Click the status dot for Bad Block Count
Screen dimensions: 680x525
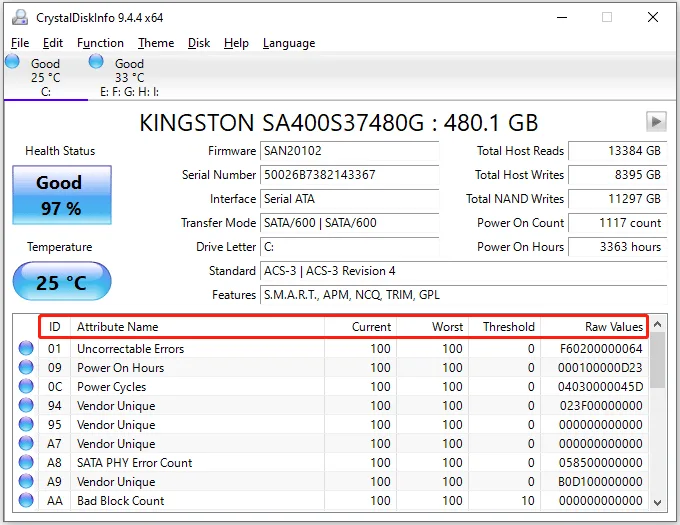click(x=26, y=501)
